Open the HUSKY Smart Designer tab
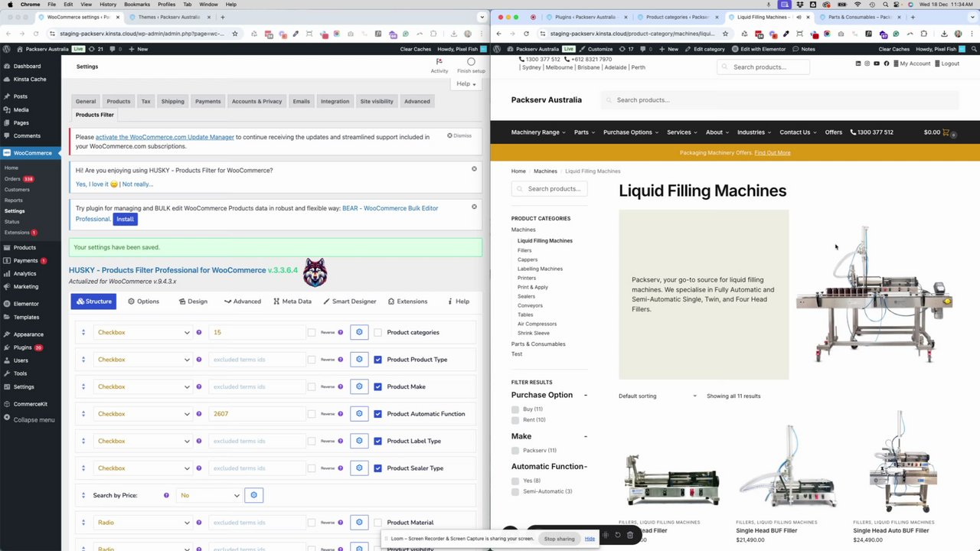 pyautogui.click(x=349, y=302)
